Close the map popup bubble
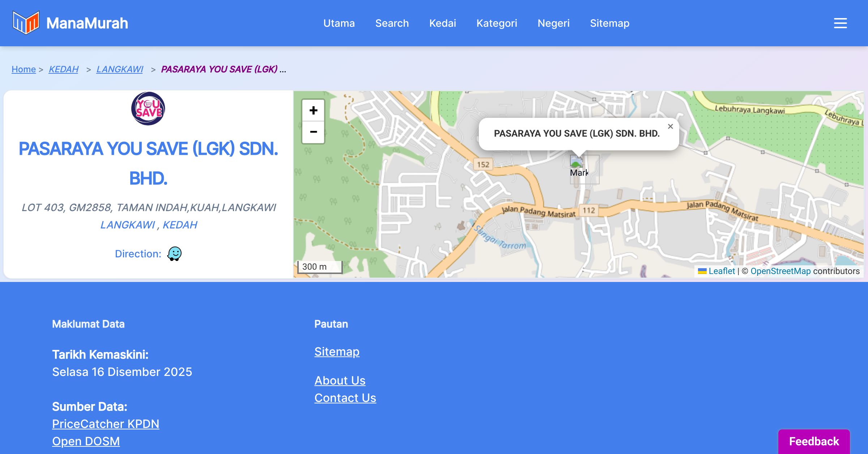 click(x=670, y=127)
